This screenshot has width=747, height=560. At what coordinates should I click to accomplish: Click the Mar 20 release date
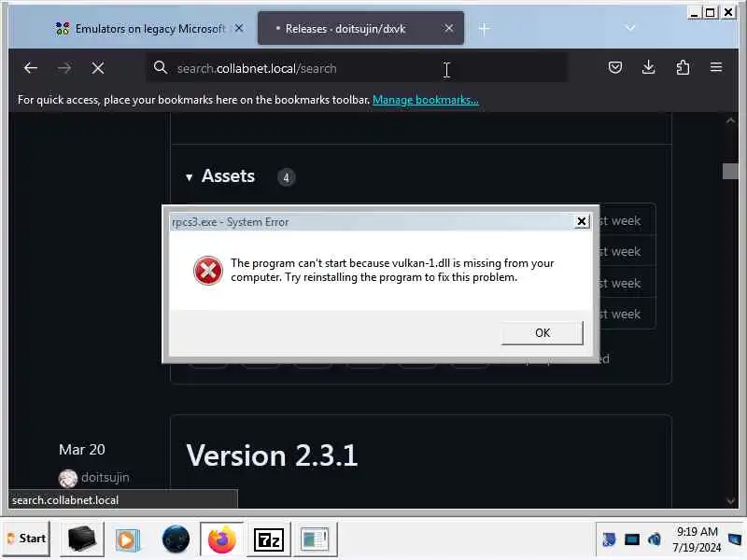pyautogui.click(x=82, y=450)
